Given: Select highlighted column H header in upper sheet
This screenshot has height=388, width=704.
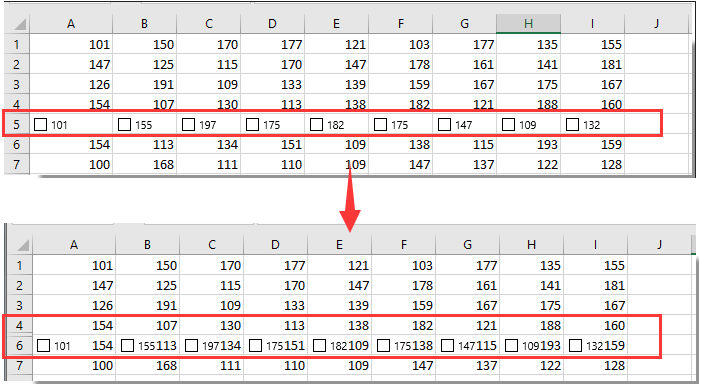Looking at the screenshot, I should click(528, 24).
